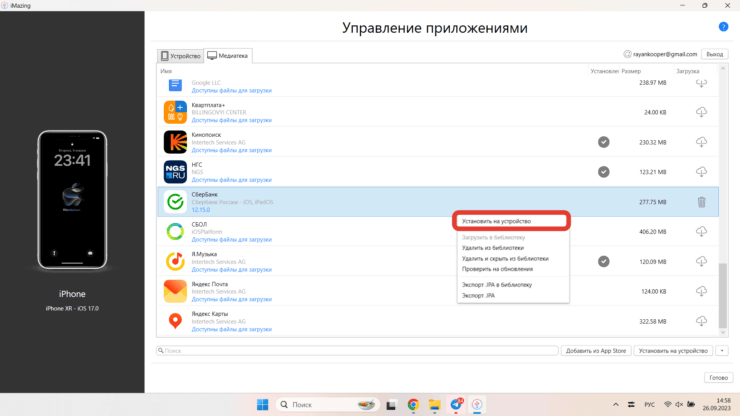Click the cloud download icon for Кинопоиск

click(x=701, y=142)
